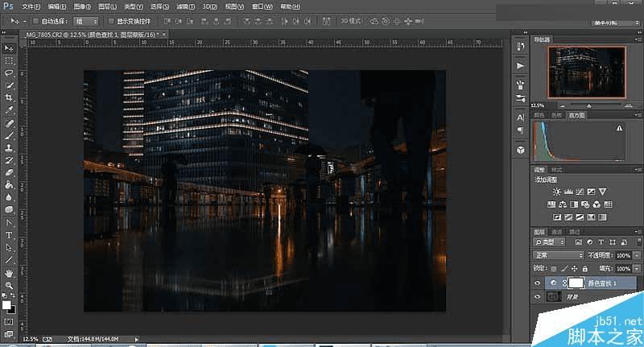Toggle visibility of the 背景 layer
The image size is (644, 347).
point(537,297)
